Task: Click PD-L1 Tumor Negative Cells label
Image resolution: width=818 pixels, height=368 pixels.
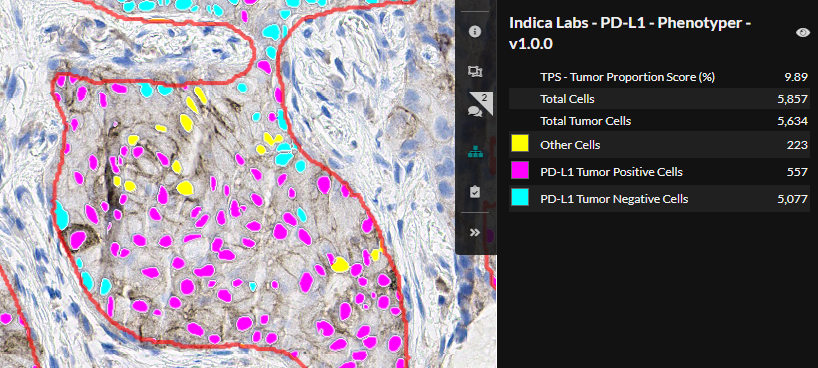Action: (614, 199)
